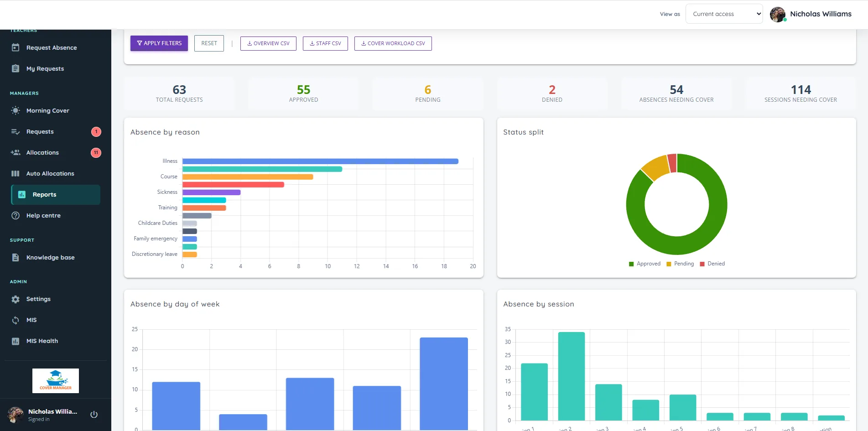Click Nicholas Williams name in header

coord(821,14)
